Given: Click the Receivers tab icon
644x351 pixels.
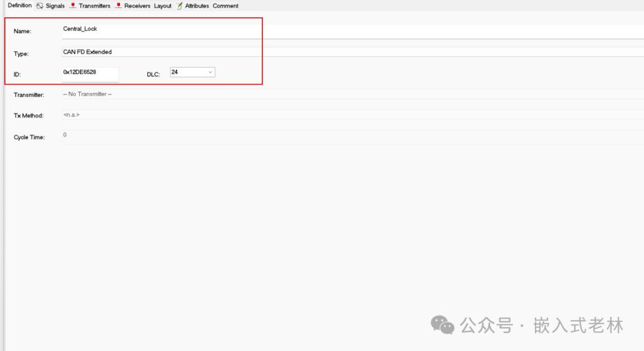Looking at the screenshot, I should click(x=118, y=5).
